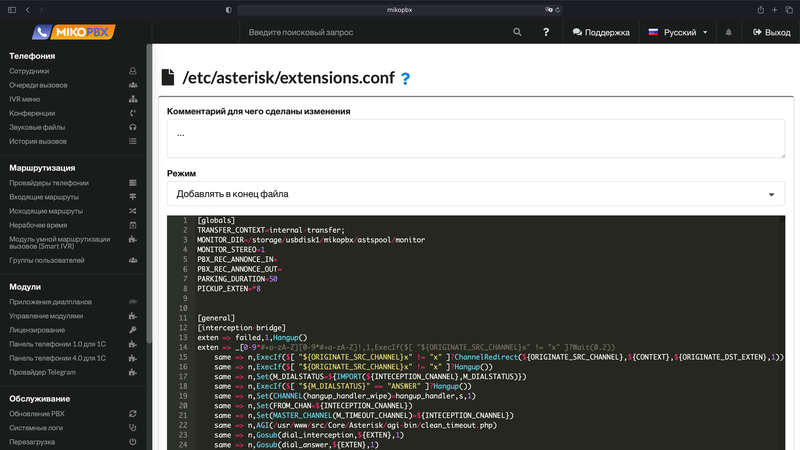Screen dimensions: 800x450
Task: Open Провайдеры телефонии page
Action: [x=49, y=183]
